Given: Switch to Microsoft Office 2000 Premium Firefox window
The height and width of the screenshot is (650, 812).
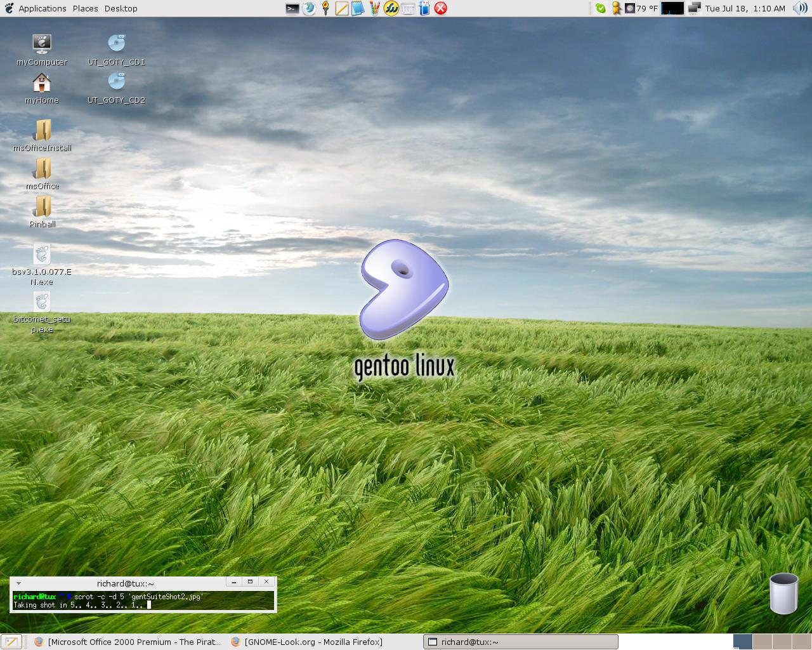Looking at the screenshot, I should (x=128, y=642).
